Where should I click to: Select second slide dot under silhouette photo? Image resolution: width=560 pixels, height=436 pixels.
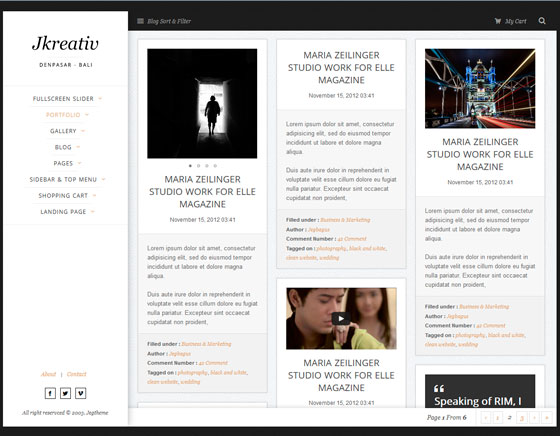198,166
